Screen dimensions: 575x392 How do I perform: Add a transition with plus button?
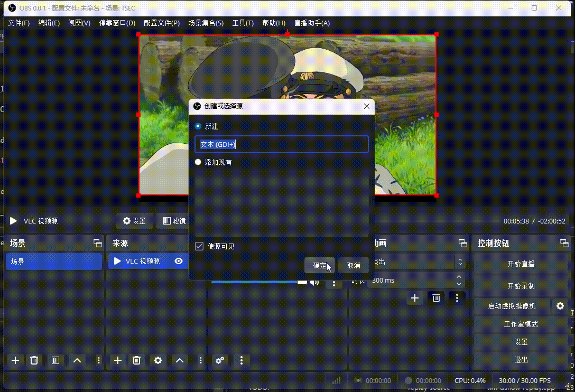[x=415, y=298]
